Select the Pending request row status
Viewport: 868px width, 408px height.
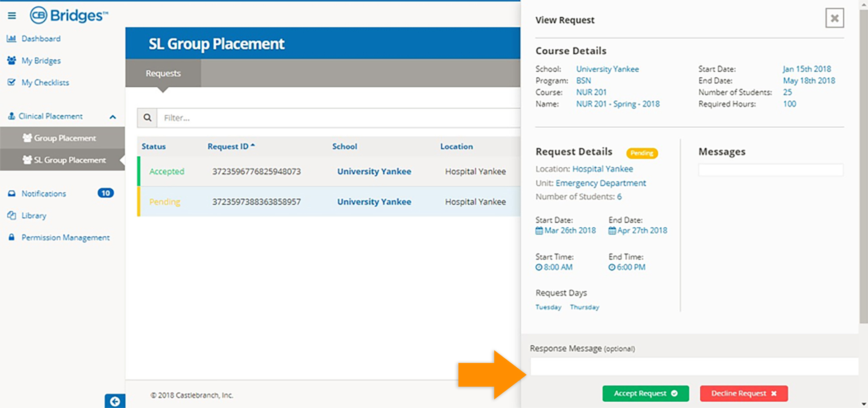click(x=165, y=202)
